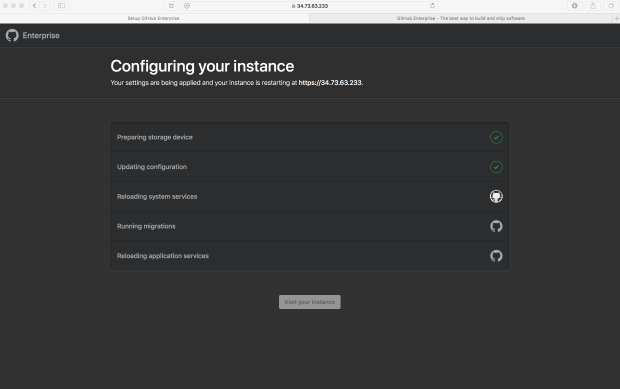Screen dimensions: 620x389
Task: Show all tabs overview icon
Action: pos(611,6)
